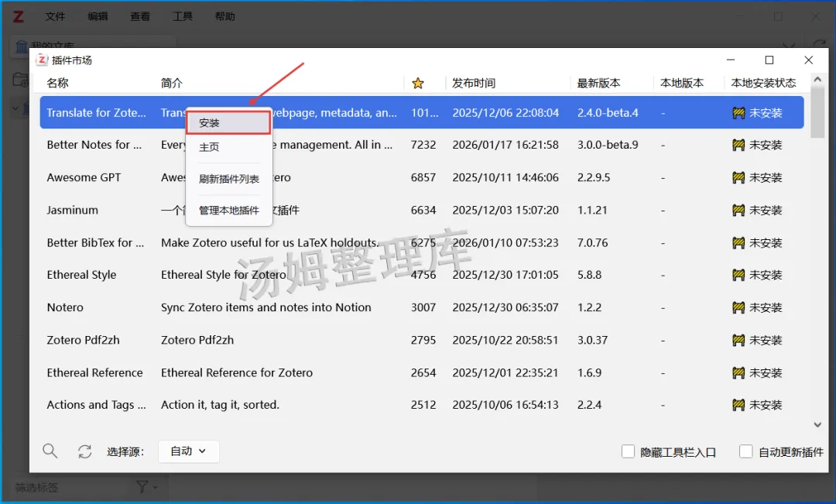Click the 未安装 status icon for Zotero Pdf2zh
This screenshot has width=836, height=504.
738,340
